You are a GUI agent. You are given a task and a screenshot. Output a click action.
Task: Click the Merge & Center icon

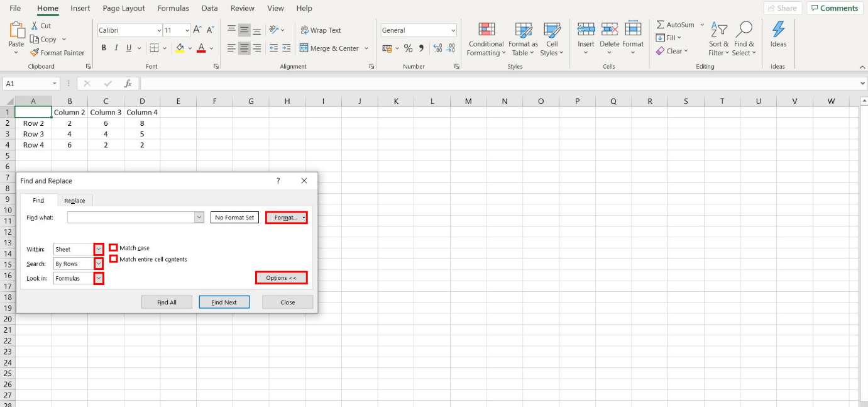click(x=304, y=48)
